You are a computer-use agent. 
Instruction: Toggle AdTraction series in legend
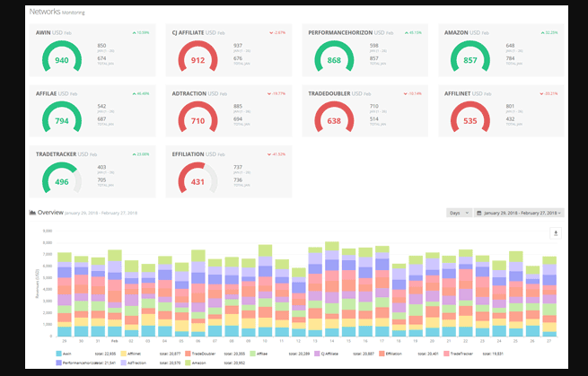[x=123, y=363]
